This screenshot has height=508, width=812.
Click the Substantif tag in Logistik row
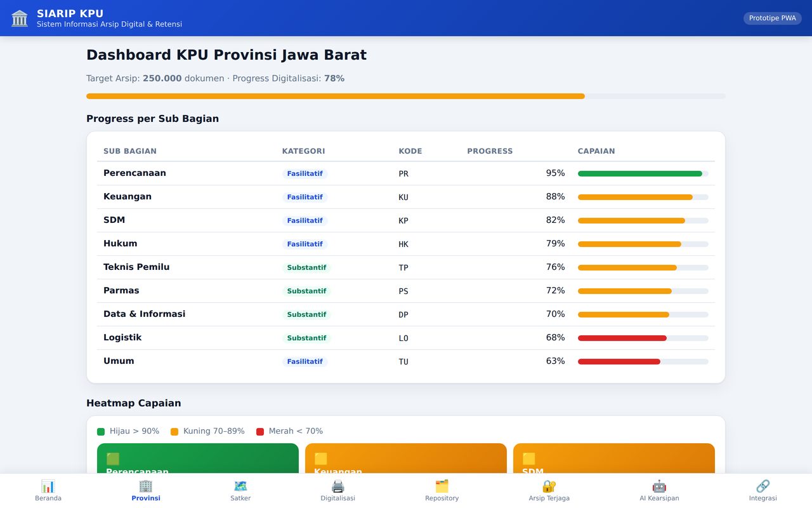[x=306, y=338]
